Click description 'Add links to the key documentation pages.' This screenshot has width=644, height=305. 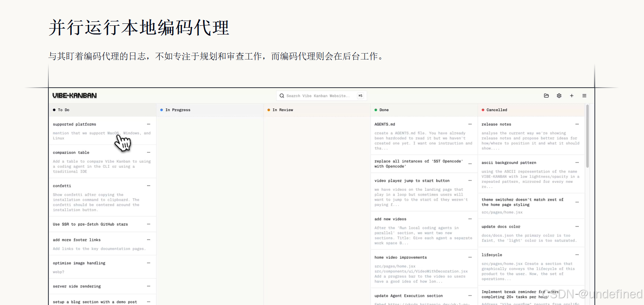[99, 249]
